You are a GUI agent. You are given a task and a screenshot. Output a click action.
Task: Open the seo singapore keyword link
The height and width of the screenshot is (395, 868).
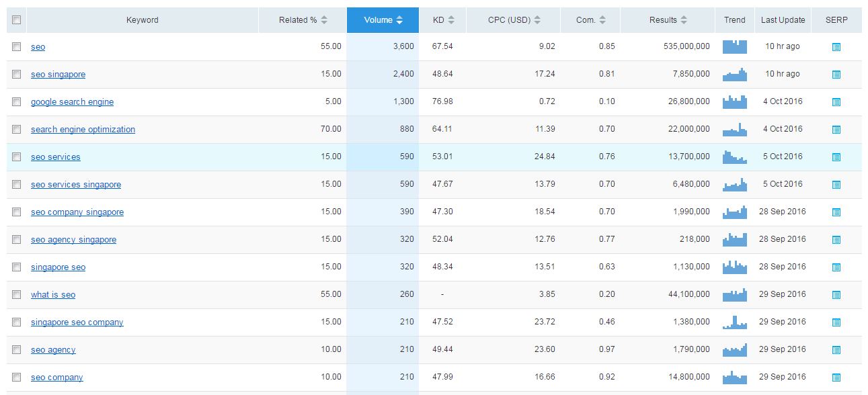click(58, 75)
